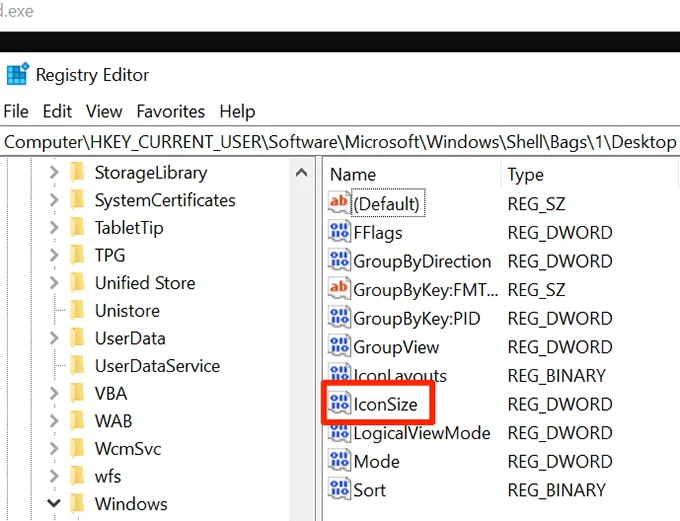Select the Unistore tree label
Image resolution: width=680 pixels, height=521 pixels.
click(127, 311)
